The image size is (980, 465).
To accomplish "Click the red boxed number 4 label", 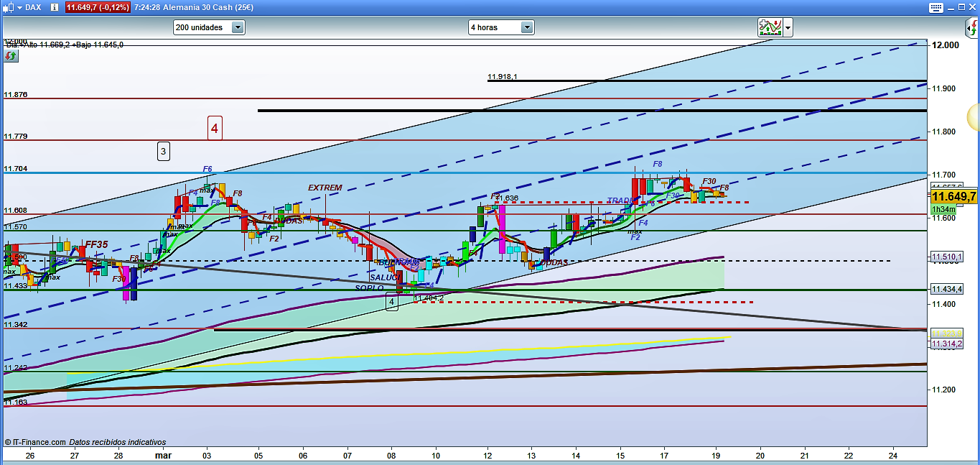I will (x=215, y=128).
